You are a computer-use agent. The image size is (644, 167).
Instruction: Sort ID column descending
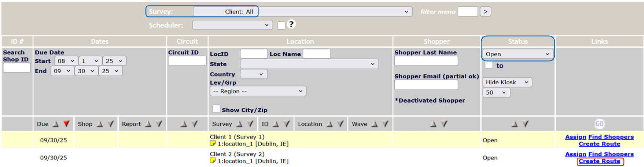[286, 124]
